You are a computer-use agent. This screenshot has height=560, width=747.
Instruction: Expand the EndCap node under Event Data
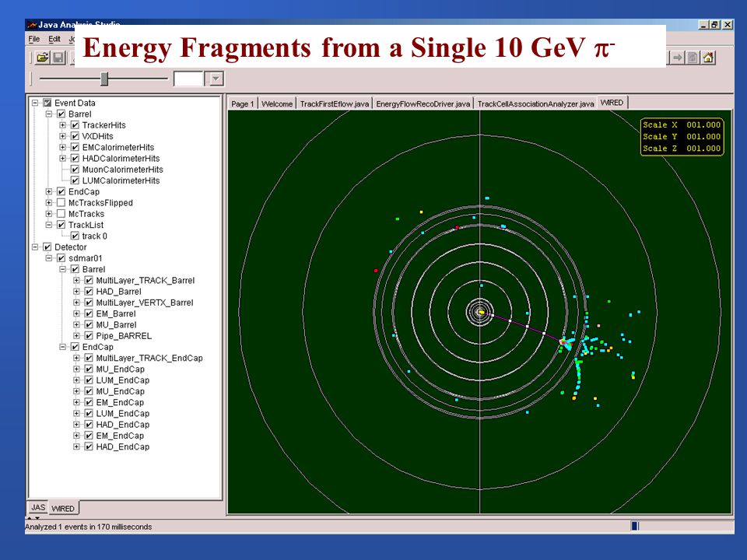48,191
